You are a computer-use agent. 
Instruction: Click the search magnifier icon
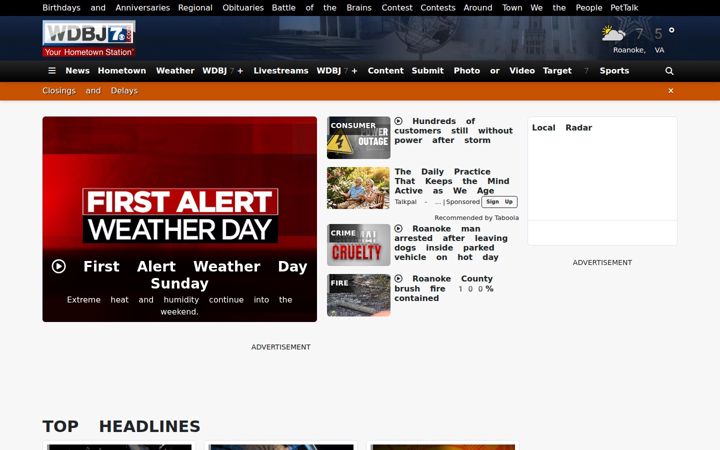pyautogui.click(x=669, y=71)
